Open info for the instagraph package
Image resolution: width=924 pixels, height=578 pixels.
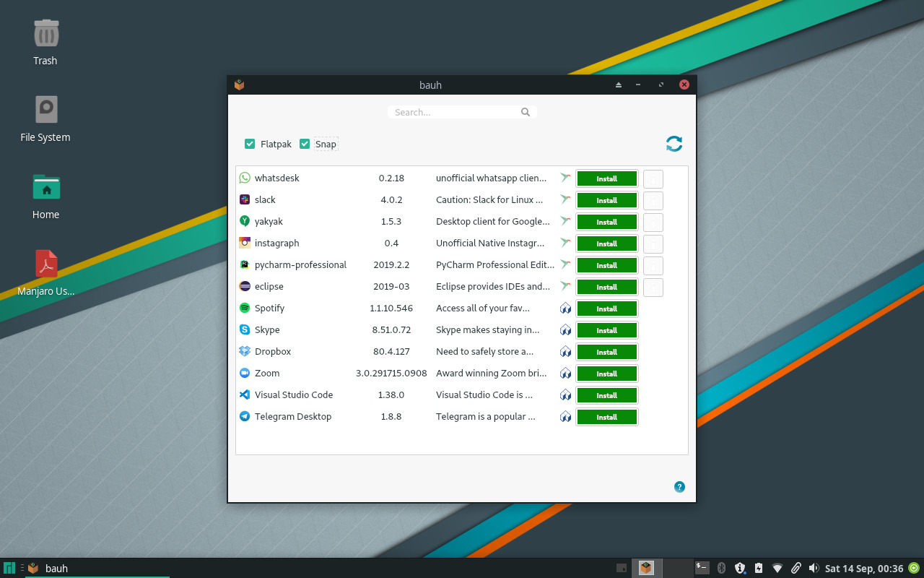click(653, 243)
